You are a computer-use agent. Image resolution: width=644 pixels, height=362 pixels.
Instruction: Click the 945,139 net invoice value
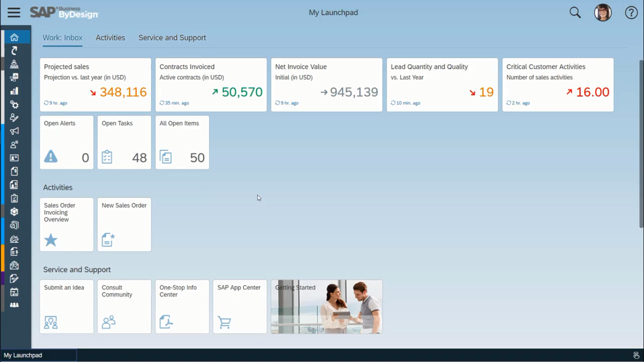[354, 92]
